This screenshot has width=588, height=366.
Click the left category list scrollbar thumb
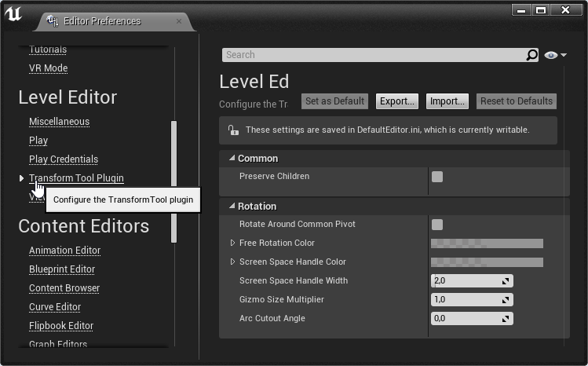173,181
